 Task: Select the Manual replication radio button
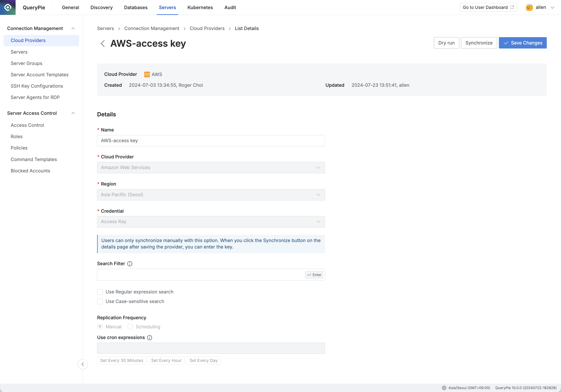pyautogui.click(x=100, y=327)
